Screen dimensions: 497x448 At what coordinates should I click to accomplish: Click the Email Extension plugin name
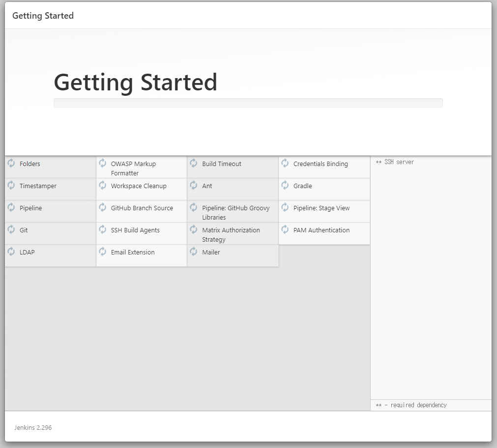pyautogui.click(x=133, y=252)
